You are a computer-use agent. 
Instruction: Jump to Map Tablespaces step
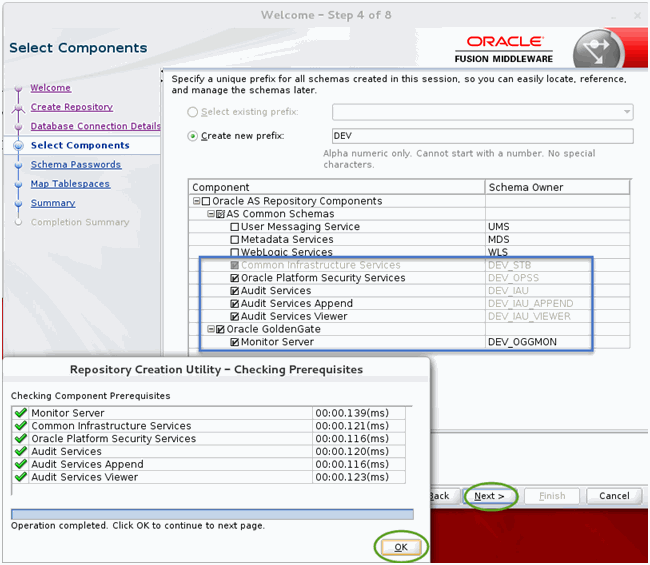click(70, 184)
